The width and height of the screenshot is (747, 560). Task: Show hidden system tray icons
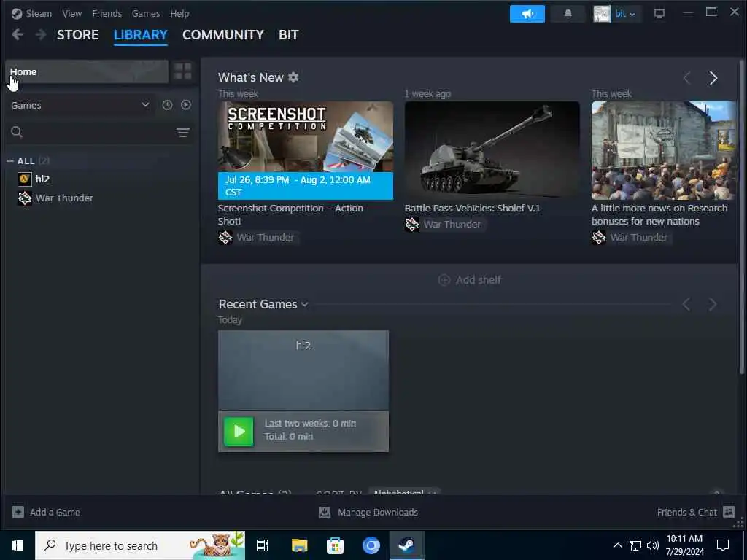pyautogui.click(x=617, y=545)
